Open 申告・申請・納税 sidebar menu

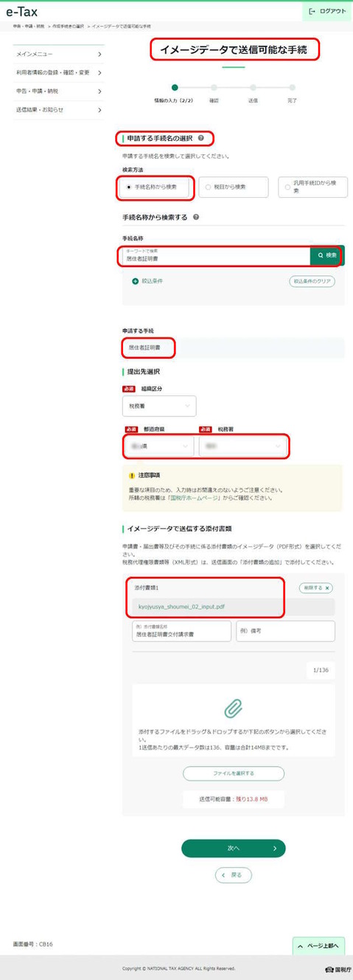57,91
